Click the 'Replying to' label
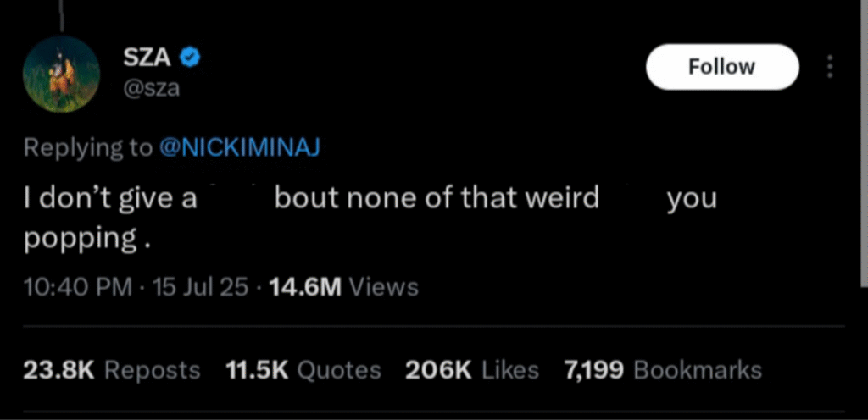Image resolution: width=868 pixels, height=420 pixels. tap(88, 147)
